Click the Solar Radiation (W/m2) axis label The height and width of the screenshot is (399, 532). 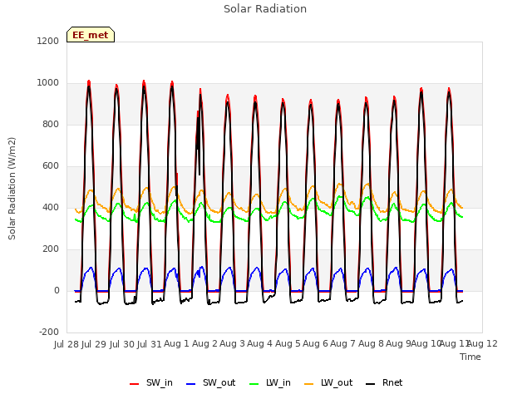[x=12, y=189]
